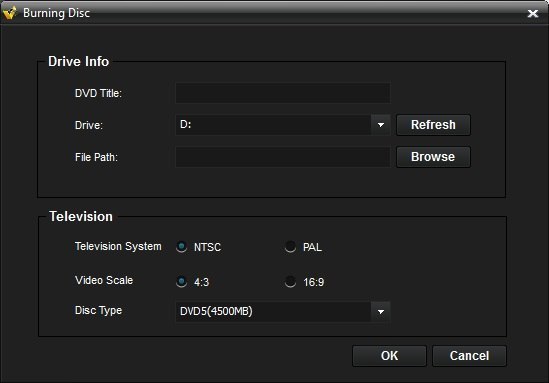Click the Television group heading
549x383 pixels.
coord(81,216)
